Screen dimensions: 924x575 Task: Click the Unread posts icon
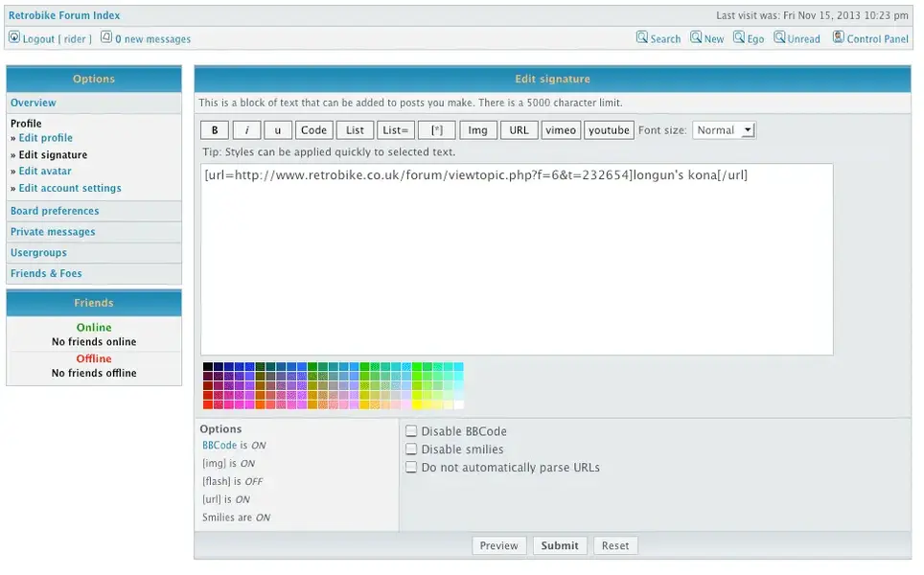780,38
